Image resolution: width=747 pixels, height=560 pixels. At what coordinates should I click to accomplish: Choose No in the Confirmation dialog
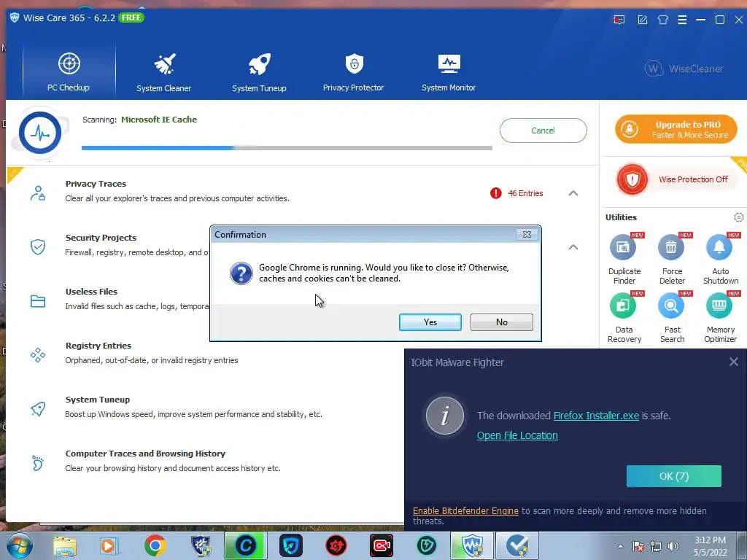(x=502, y=322)
